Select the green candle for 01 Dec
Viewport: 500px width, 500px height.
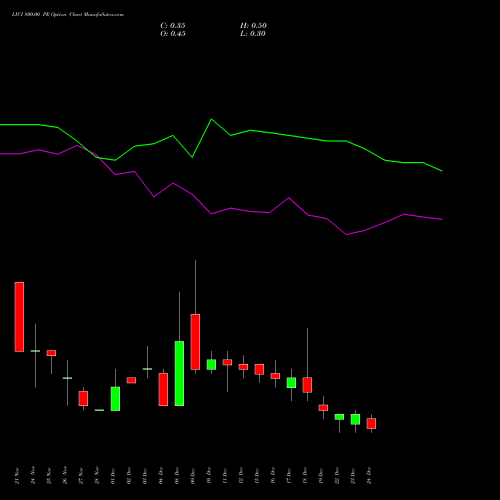point(115,399)
